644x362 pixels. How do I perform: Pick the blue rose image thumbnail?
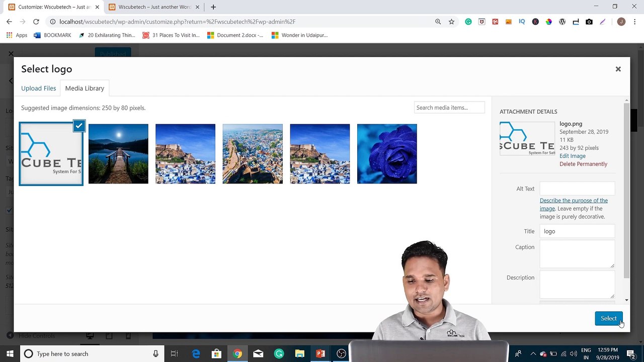pyautogui.click(x=387, y=154)
